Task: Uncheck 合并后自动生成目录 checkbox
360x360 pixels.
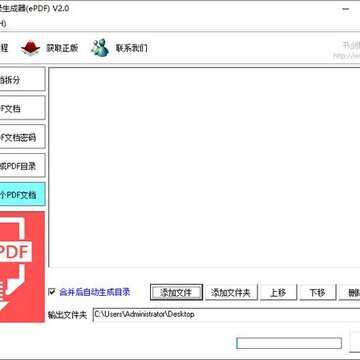Action: pos(52,292)
